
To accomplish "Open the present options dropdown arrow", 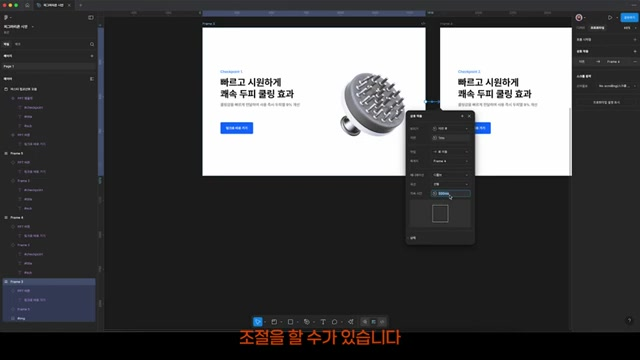I will [617, 18].
